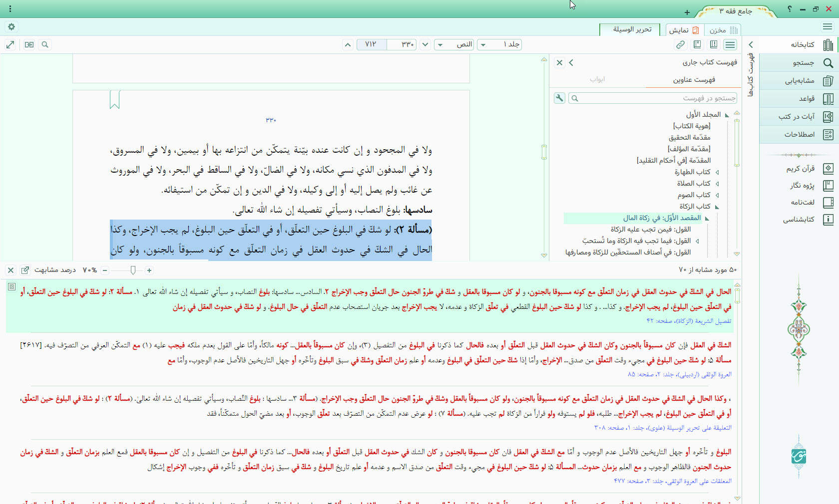839x504 pixels.
Task: Open the three-dot menu at top left
Action: coord(10,9)
